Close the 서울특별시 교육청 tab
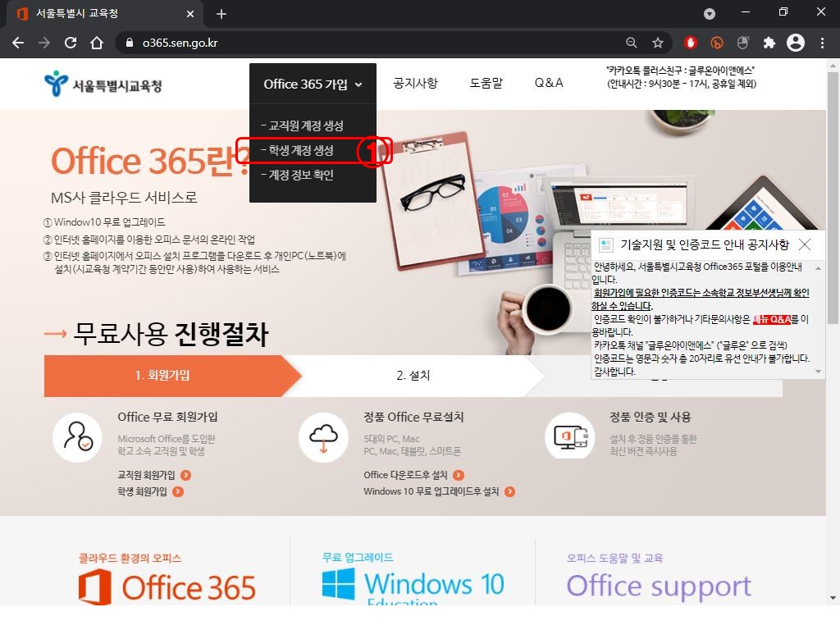Viewport: 840px width, 630px height. [190, 14]
